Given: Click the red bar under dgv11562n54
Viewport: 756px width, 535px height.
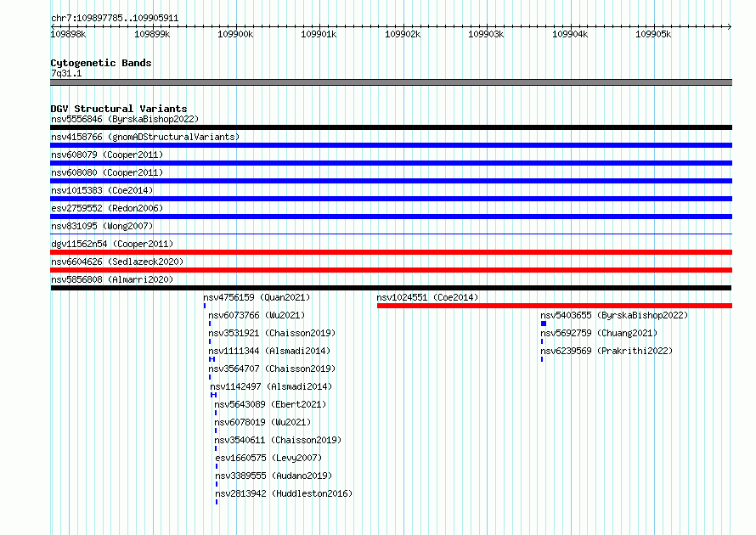Looking at the screenshot, I should tap(391, 252).
